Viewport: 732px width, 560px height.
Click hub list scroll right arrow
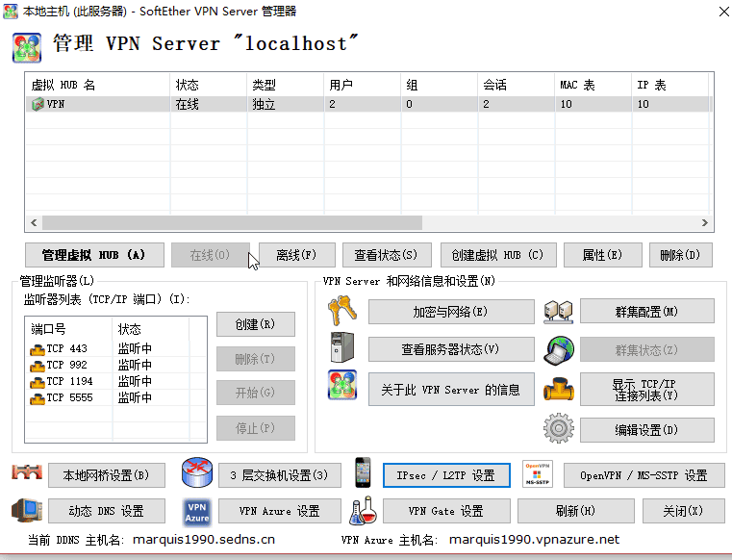[704, 223]
